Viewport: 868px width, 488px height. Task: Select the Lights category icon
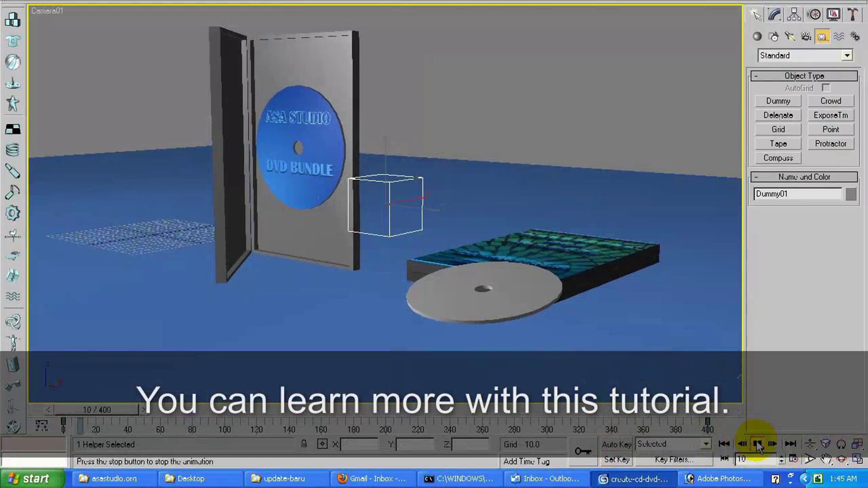click(x=790, y=37)
